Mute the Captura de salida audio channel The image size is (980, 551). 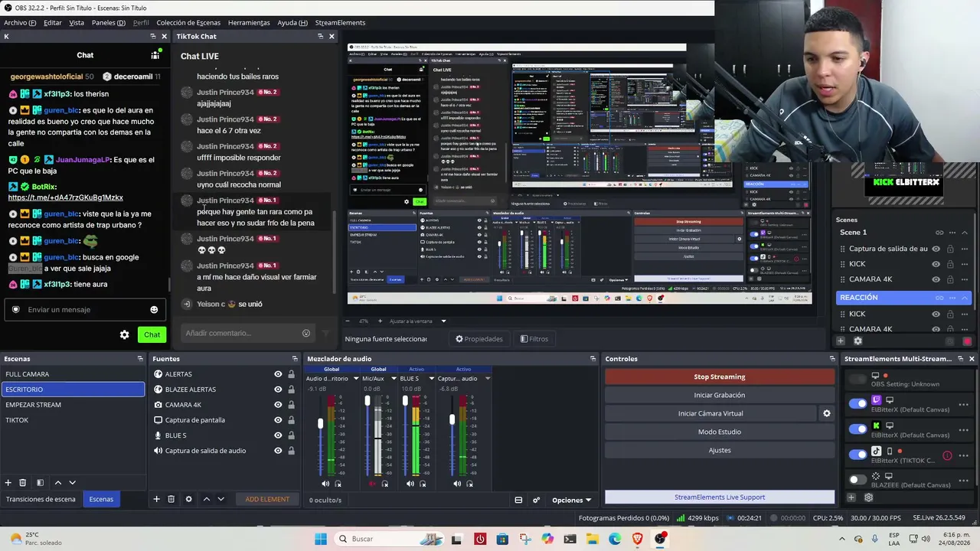coord(457,484)
